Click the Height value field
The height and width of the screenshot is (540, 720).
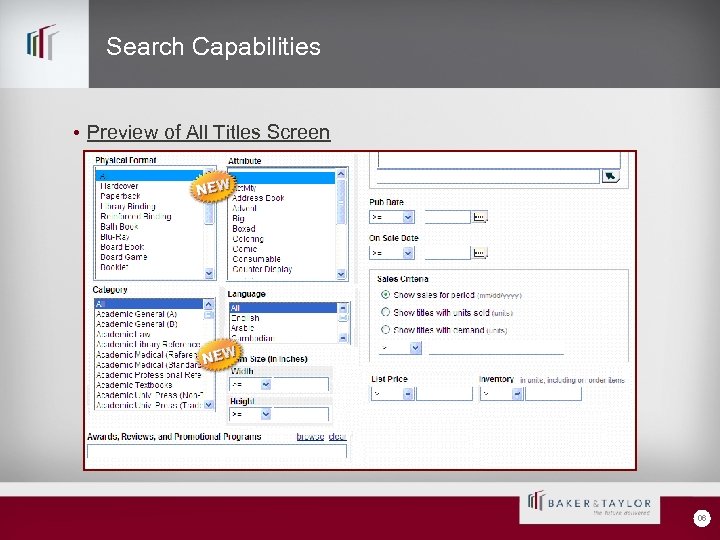click(x=301, y=414)
